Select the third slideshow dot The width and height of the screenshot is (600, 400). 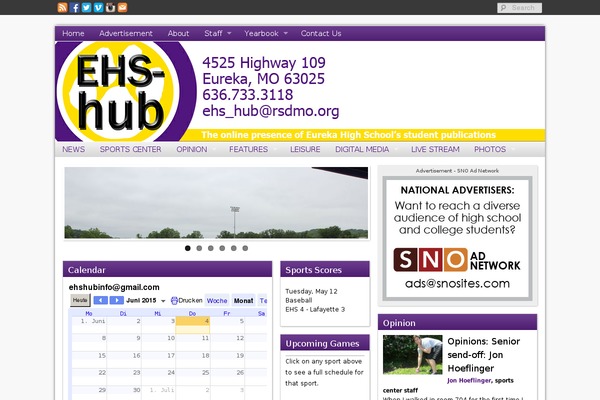(210, 248)
